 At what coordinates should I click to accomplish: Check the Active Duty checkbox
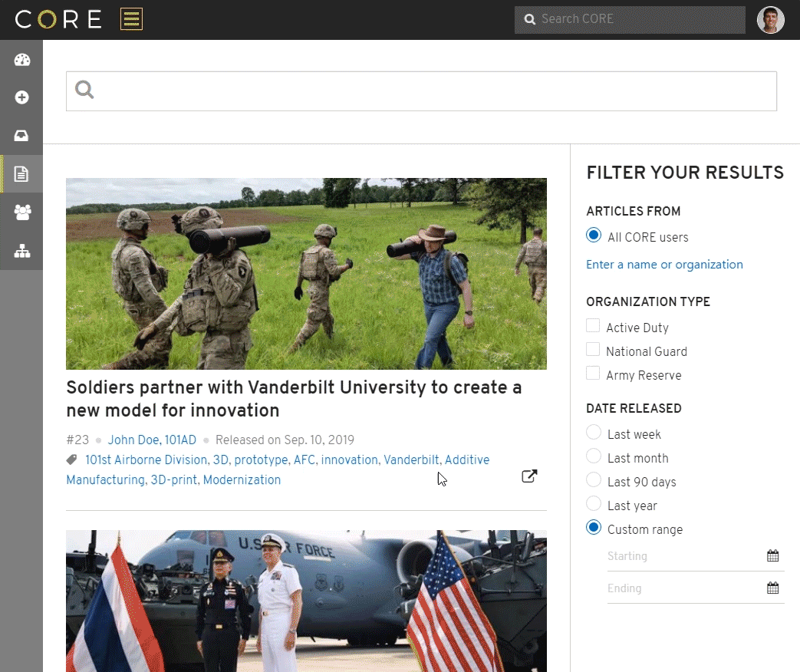click(x=593, y=325)
